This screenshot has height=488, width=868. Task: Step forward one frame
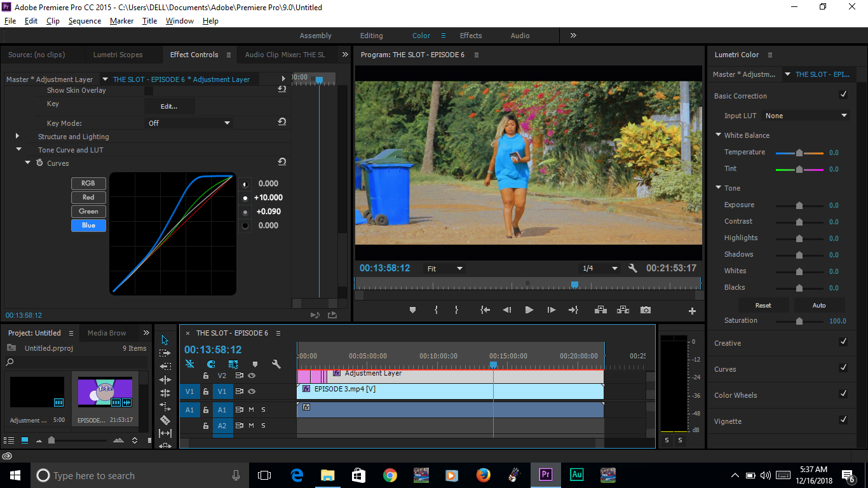[x=551, y=310]
